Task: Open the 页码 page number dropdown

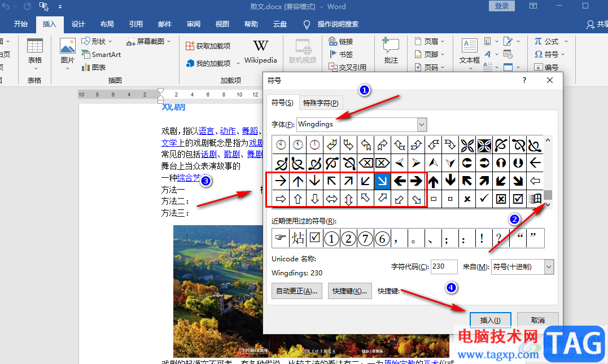Action: [x=429, y=68]
